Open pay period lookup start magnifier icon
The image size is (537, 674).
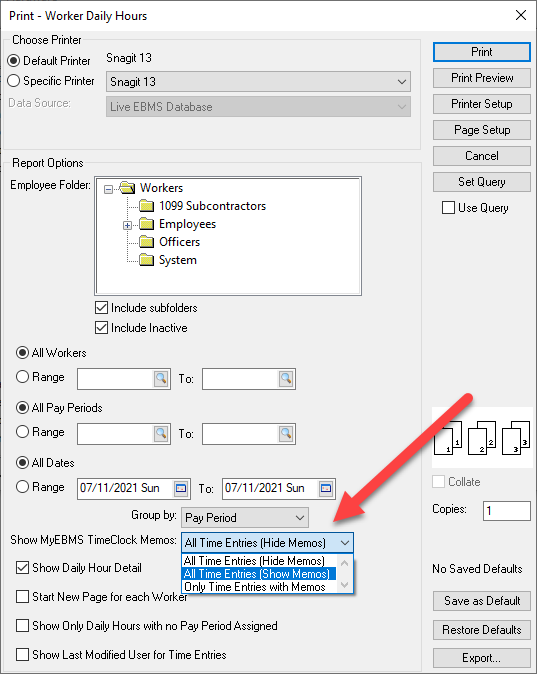pos(161,434)
